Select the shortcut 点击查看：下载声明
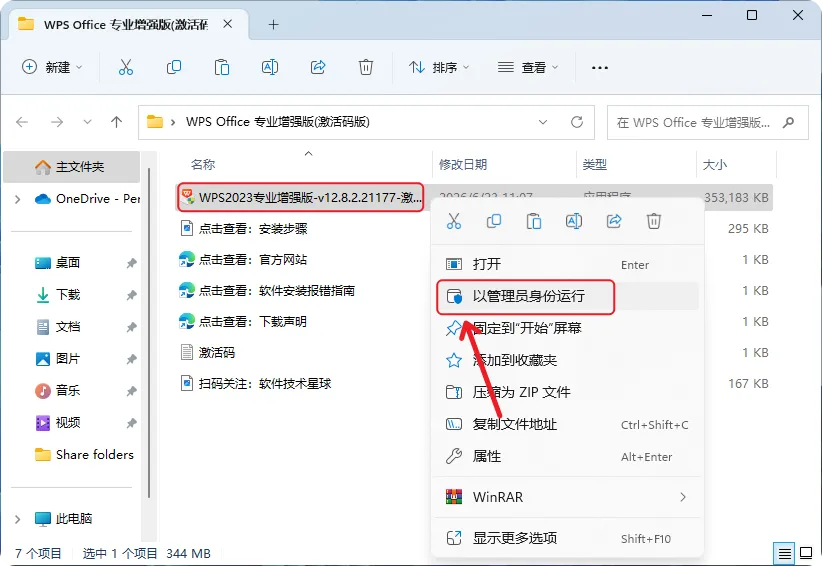 pyautogui.click(x=243, y=321)
